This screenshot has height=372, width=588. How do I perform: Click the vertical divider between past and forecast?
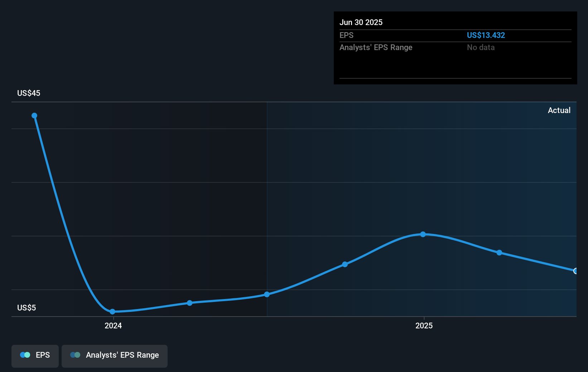click(267, 207)
